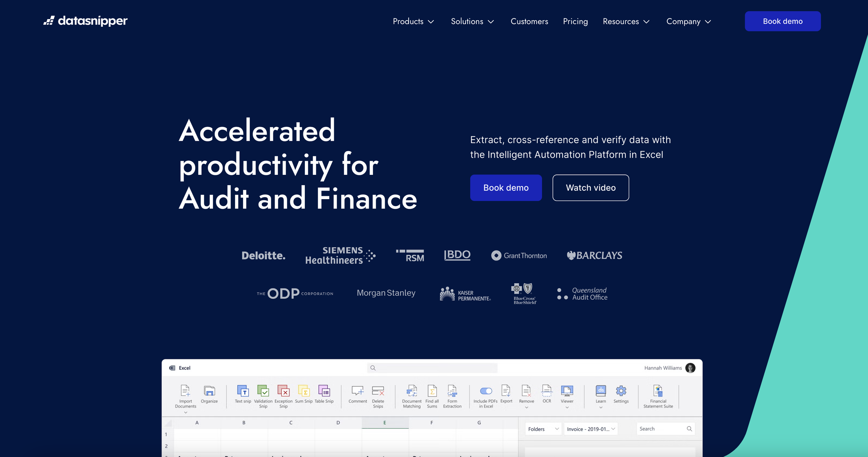
Task: Open the DataSnipper Settings gear
Action: coord(621,391)
